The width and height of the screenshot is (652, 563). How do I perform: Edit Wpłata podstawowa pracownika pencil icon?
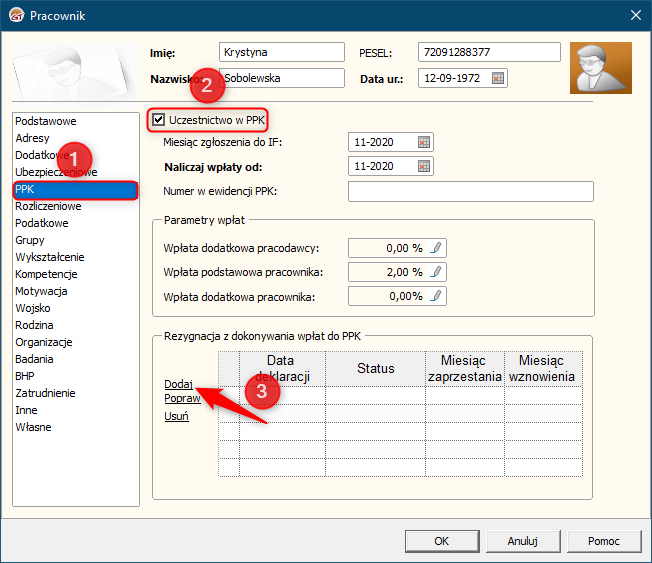(436, 271)
